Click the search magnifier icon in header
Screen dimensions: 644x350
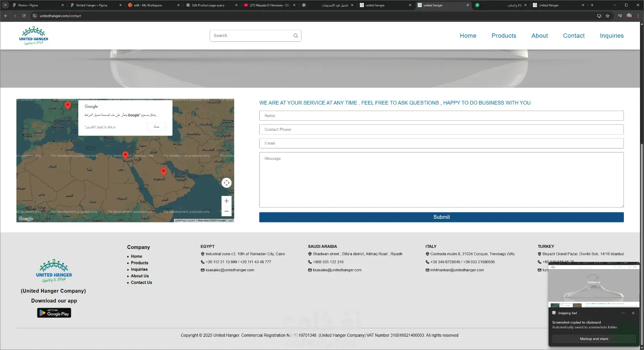[295, 36]
